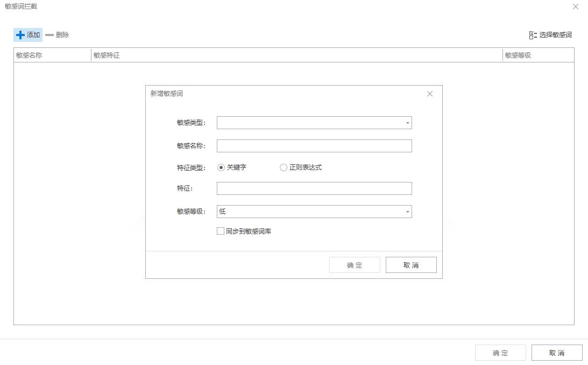Sort by 敏感名称 column header
This screenshot has width=588, height=365.
[53, 55]
